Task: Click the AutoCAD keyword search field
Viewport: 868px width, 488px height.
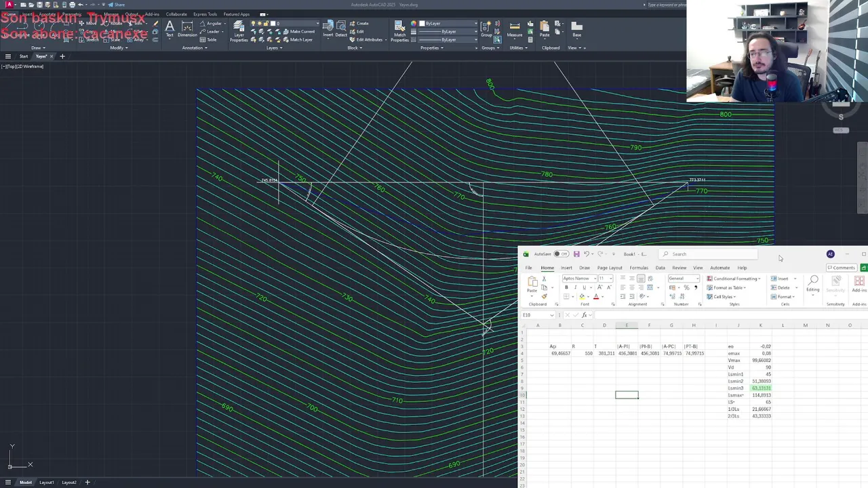Action: click(667, 5)
